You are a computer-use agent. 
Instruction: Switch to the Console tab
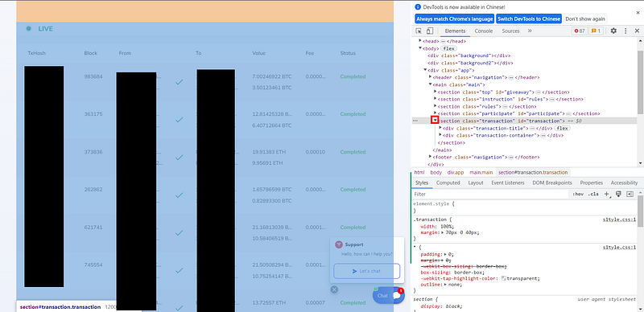click(484, 31)
